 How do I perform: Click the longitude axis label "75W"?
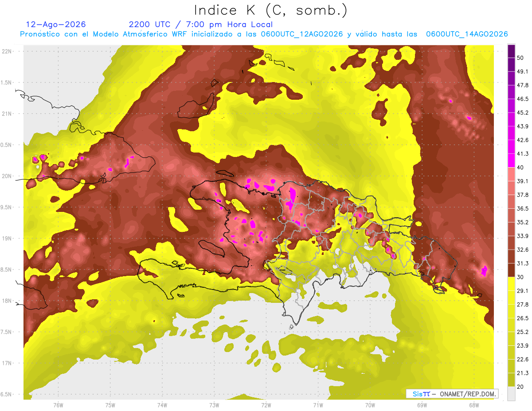point(110,405)
